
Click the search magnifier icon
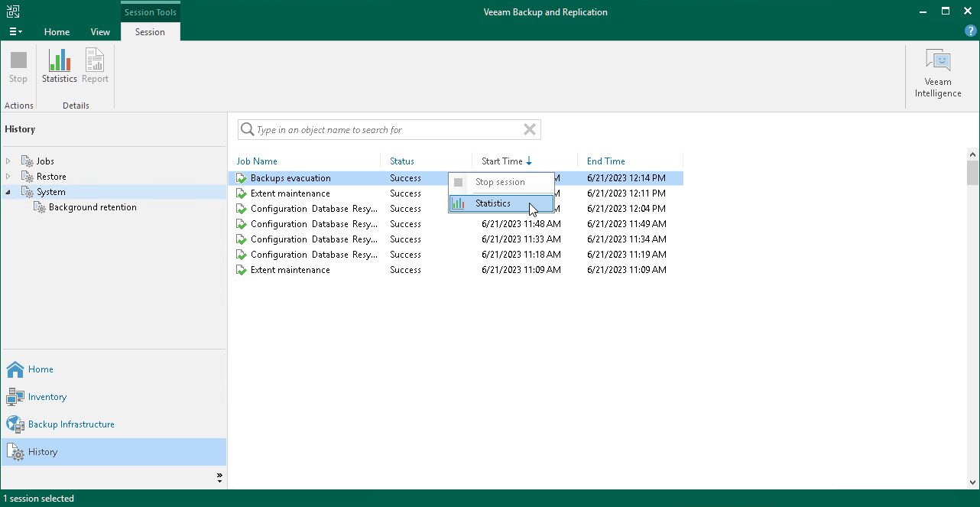coord(247,128)
